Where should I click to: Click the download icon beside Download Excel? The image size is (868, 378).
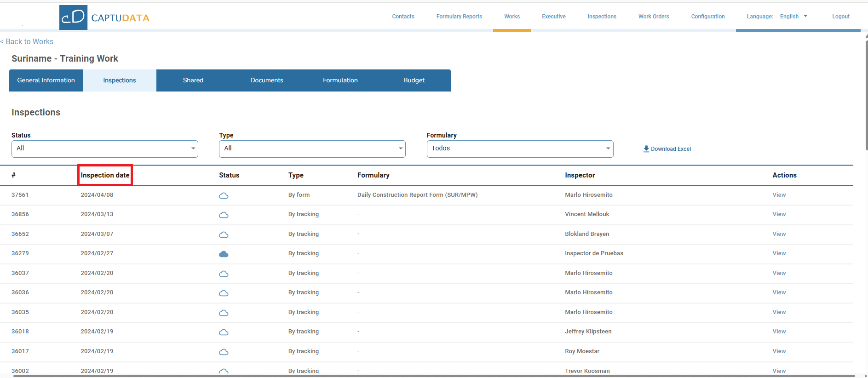point(646,149)
